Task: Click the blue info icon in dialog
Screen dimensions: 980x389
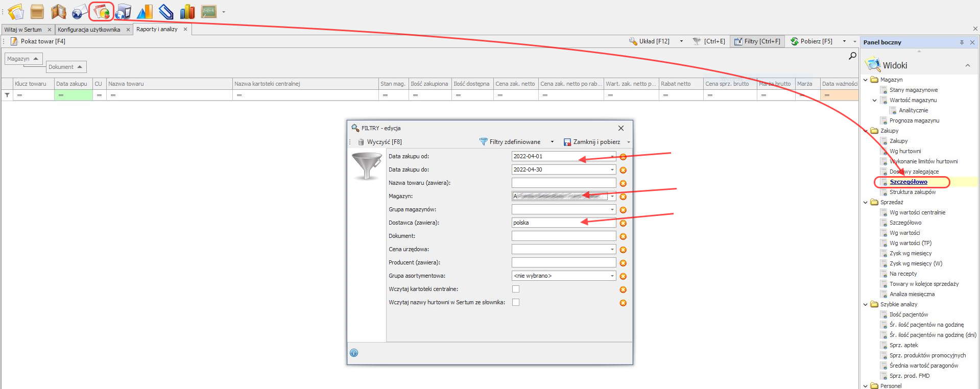Action: pyautogui.click(x=354, y=353)
